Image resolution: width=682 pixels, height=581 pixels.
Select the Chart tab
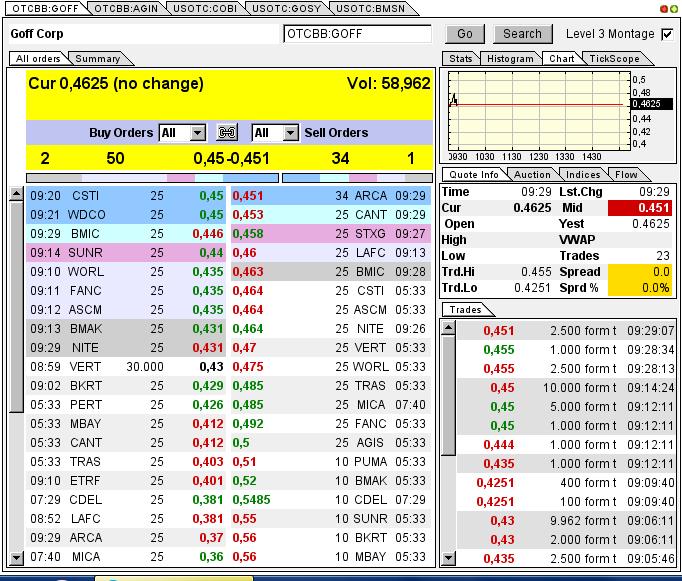pos(562,59)
